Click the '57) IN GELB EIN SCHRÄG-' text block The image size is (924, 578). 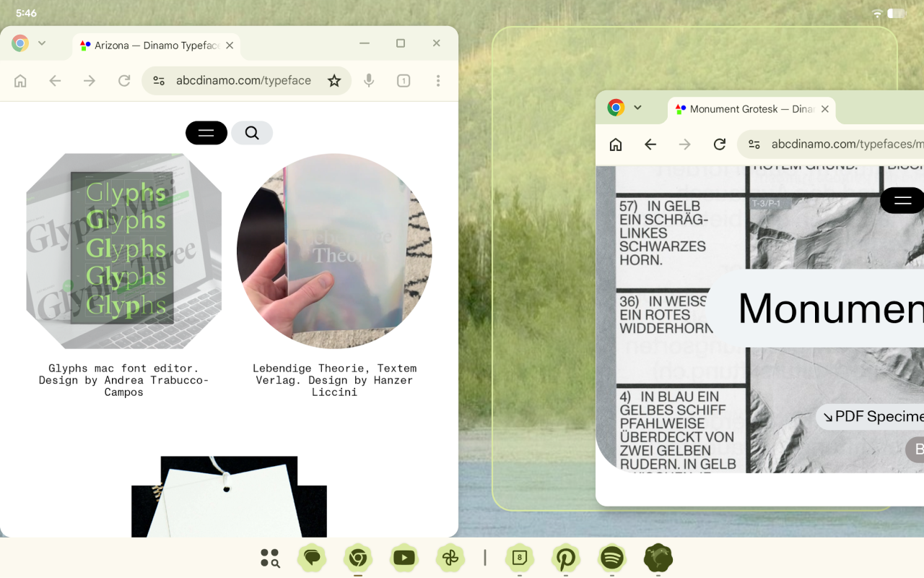pos(663,233)
